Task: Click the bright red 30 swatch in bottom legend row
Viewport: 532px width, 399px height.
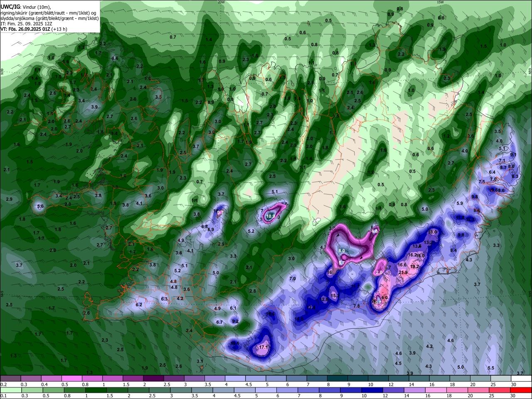Action: pyautogui.click(x=522, y=390)
